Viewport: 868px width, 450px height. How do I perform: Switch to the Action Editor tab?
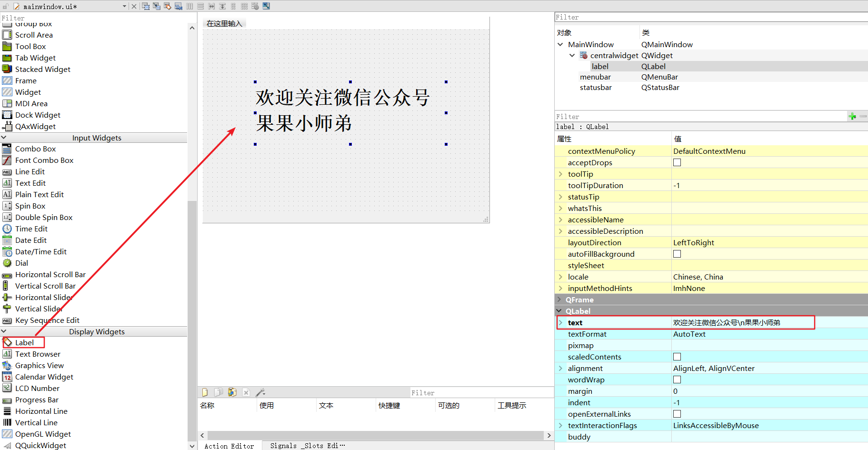click(229, 446)
